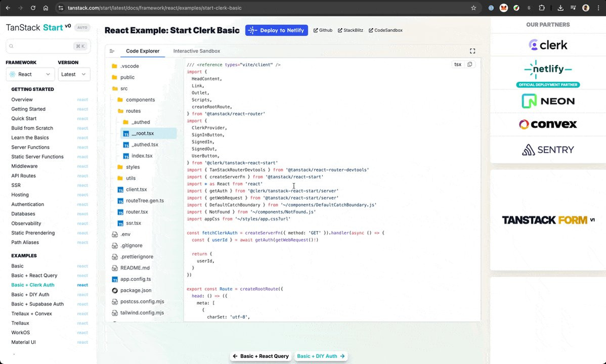Click Deploy to Netlify button

(276, 30)
